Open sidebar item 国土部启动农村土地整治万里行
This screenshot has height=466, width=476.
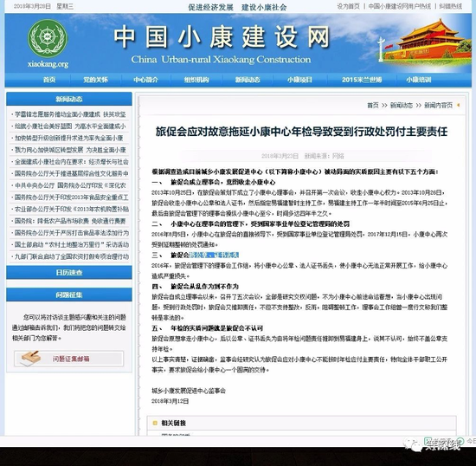(x=71, y=244)
